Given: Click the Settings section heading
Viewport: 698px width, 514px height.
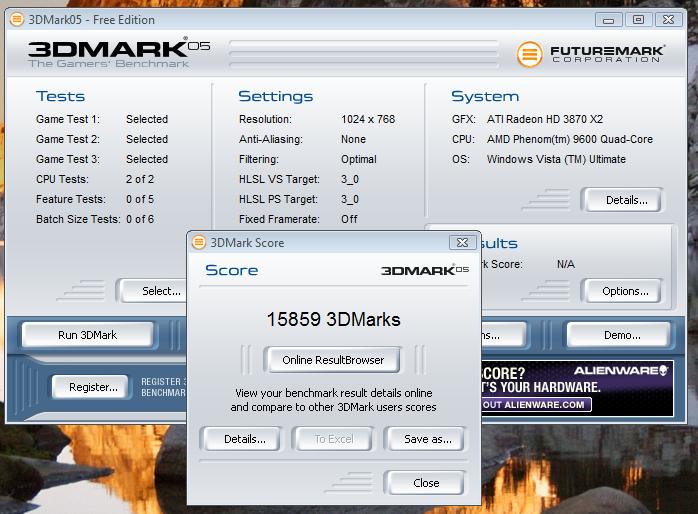Looking at the screenshot, I should [x=276, y=96].
